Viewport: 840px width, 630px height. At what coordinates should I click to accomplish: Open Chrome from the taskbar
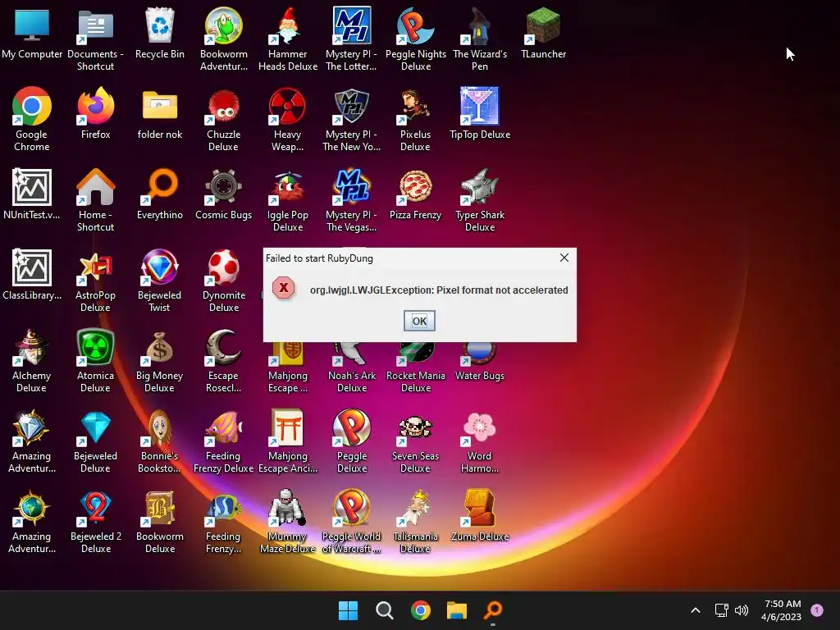421,610
